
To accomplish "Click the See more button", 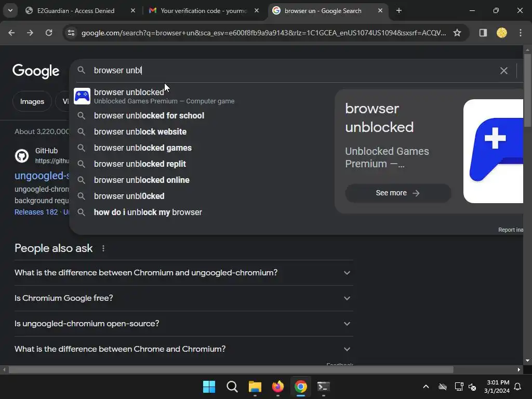I will (x=398, y=193).
